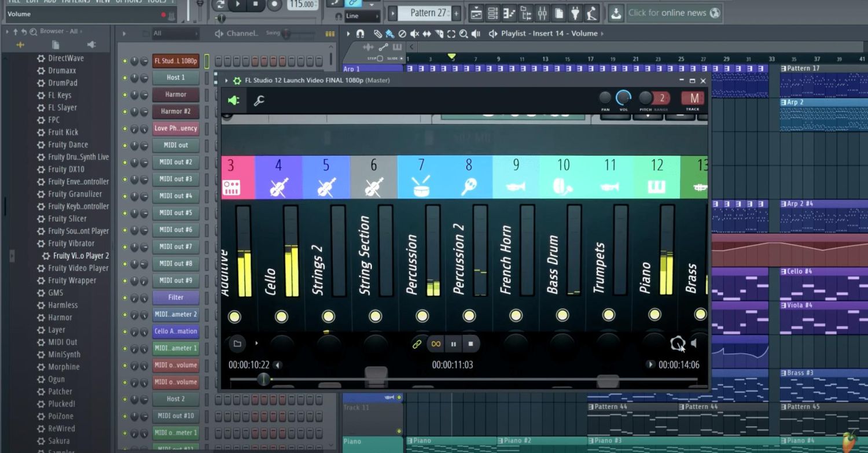
Task: Select the drum icon on pad 7
Action: pos(421,187)
